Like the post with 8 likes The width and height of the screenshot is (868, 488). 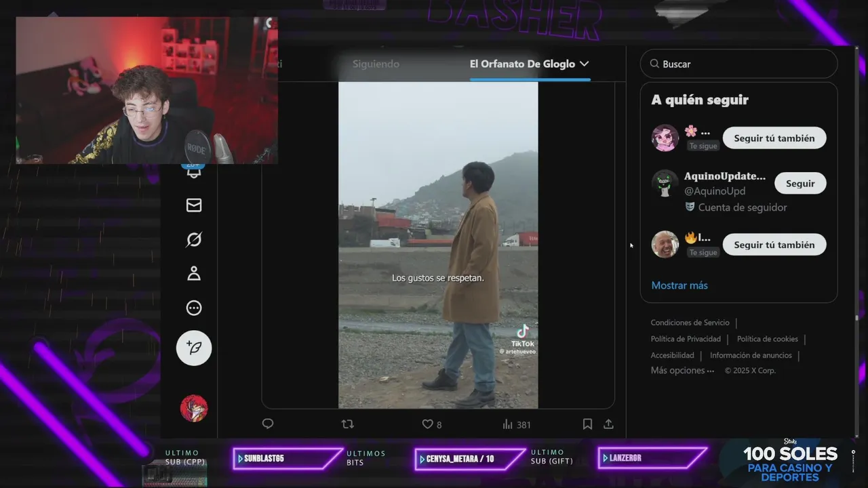[x=432, y=424]
